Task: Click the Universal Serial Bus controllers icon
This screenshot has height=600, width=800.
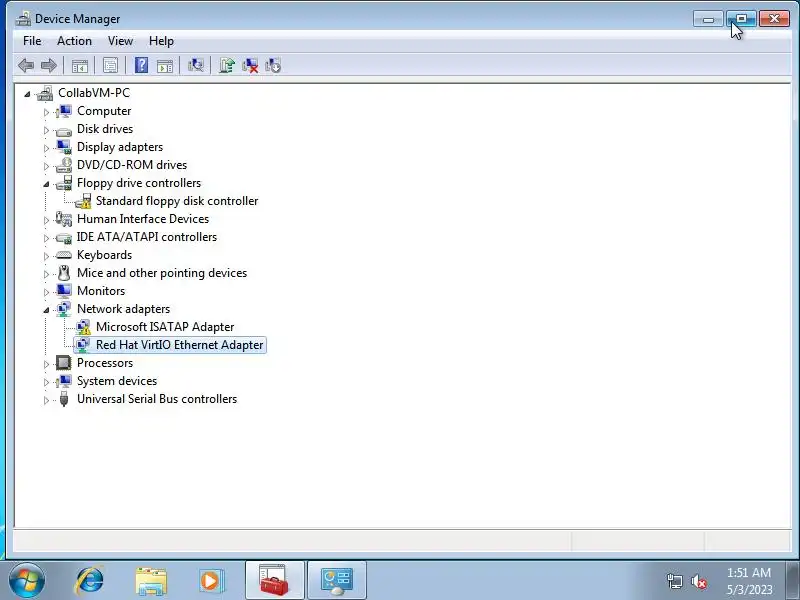Action: (64, 399)
